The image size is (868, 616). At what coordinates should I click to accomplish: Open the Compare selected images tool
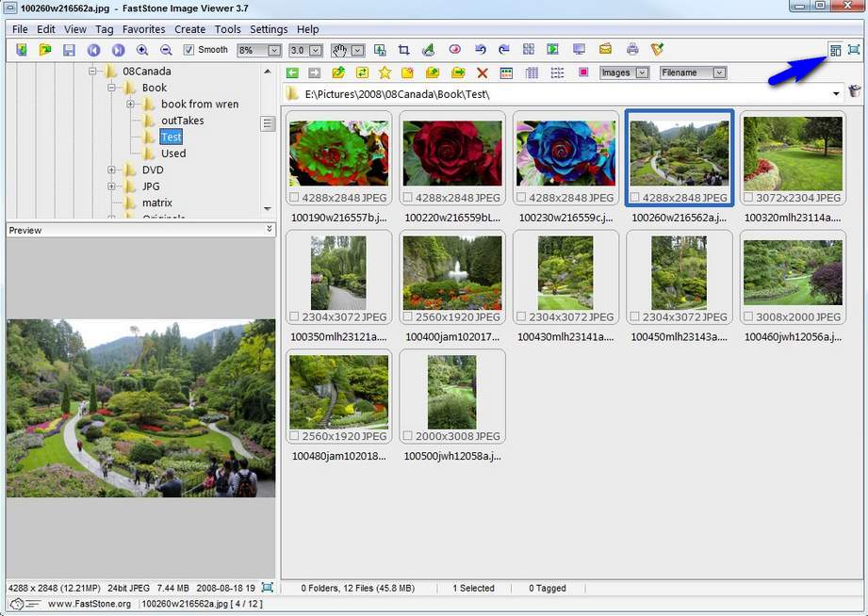tap(529, 49)
